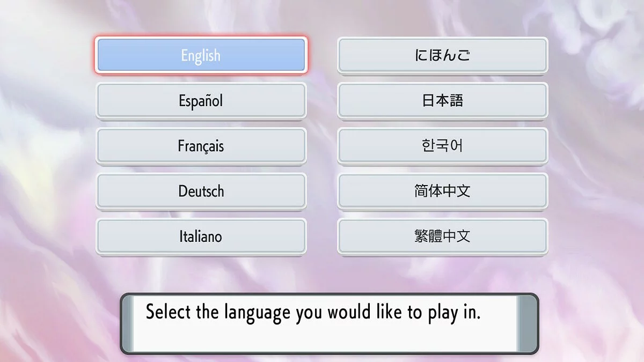Select the 日本語 kanji option
The width and height of the screenshot is (644, 362).
(442, 101)
